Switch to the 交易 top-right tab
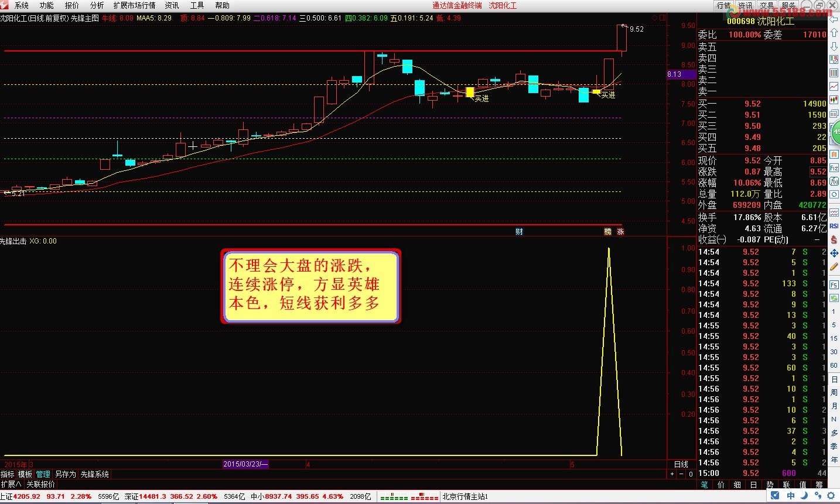Viewport: 840px width, 504px height. click(x=767, y=5)
